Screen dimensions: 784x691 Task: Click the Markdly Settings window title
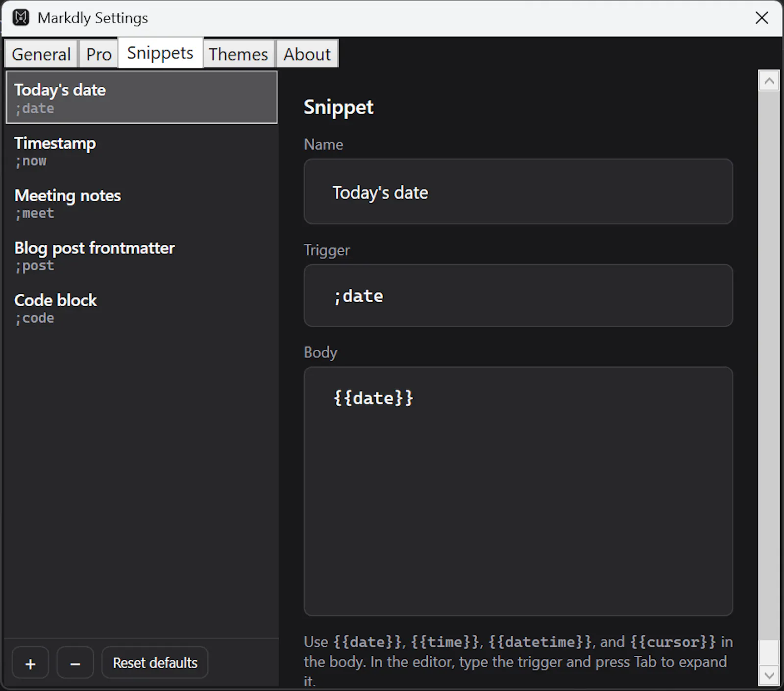tap(93, 18)
